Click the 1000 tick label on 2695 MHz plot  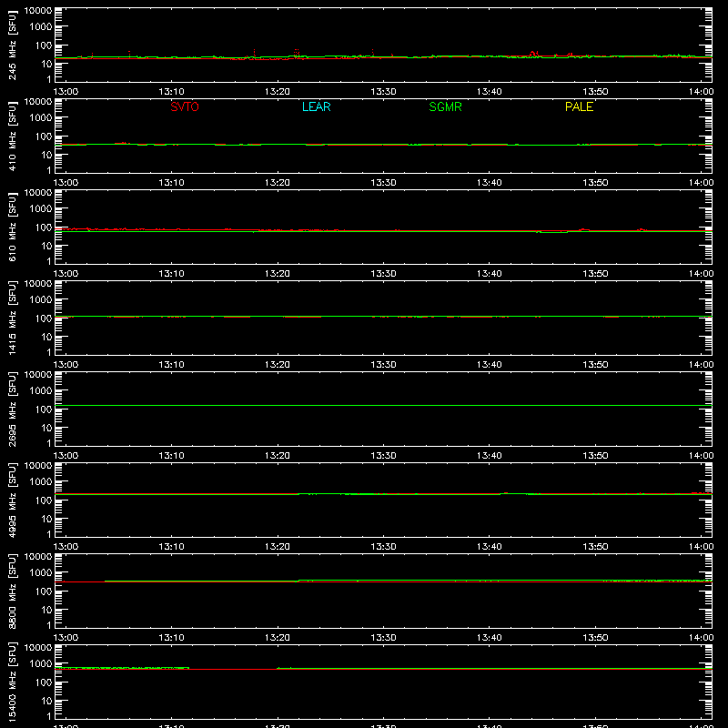(41, 390)
